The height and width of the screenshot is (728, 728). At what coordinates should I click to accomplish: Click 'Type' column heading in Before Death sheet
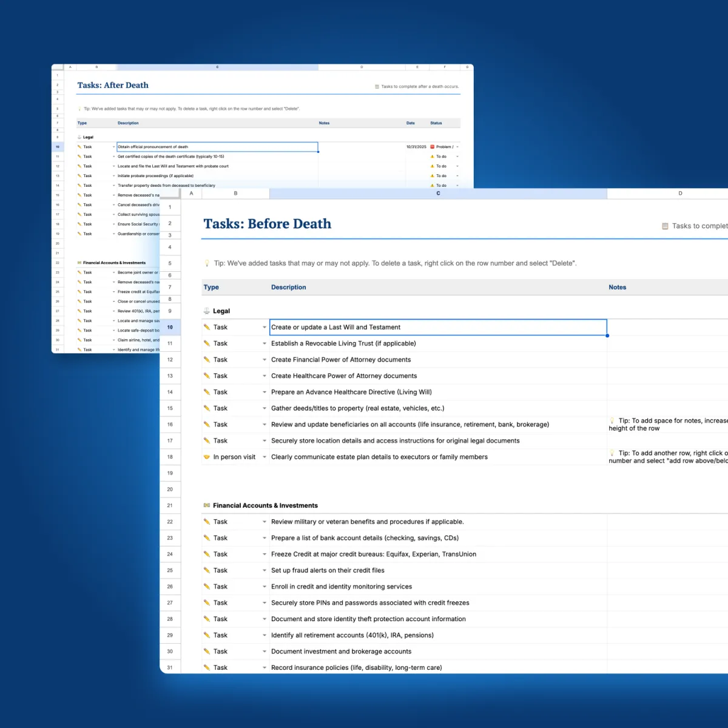point(211,288)
